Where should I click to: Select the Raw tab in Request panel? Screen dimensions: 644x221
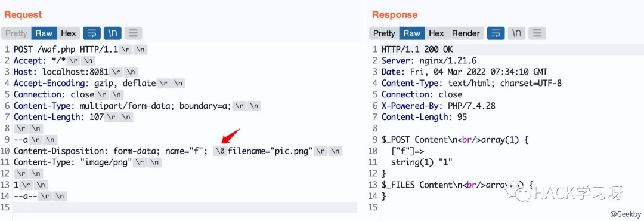[44, 33]
